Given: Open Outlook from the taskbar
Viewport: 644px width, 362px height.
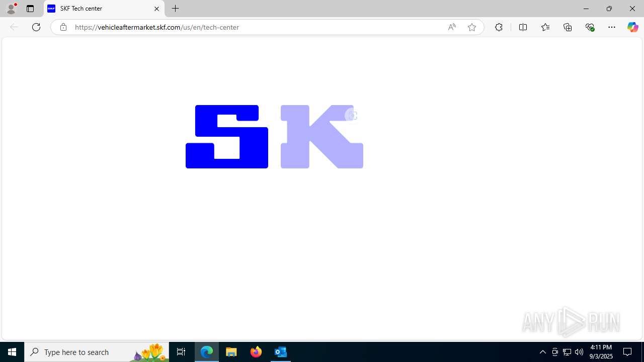Looking at the screenshot, I should coord(281,352).
